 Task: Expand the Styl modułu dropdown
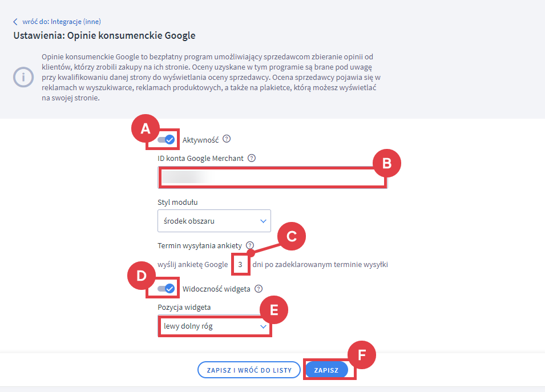coord(214,221)
